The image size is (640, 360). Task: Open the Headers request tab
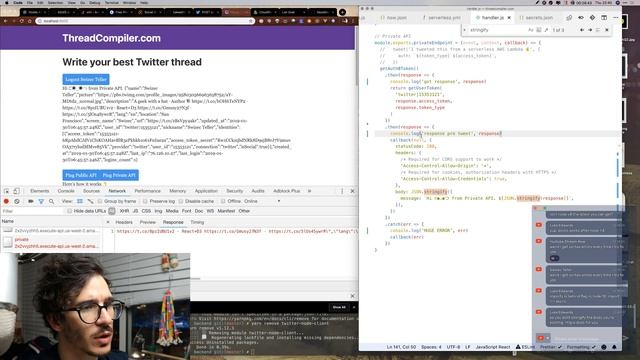point(124,222)
